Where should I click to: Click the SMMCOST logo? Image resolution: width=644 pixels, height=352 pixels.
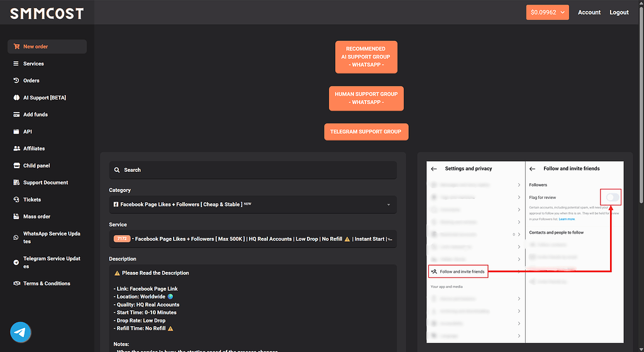pyautogui.click(x=47, y=14)
